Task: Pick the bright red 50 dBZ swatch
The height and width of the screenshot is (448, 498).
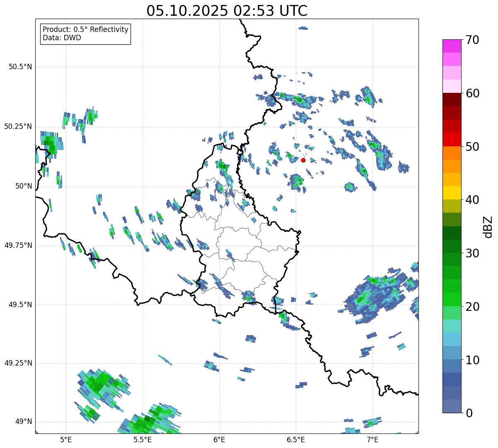Action: click(452, 139)
